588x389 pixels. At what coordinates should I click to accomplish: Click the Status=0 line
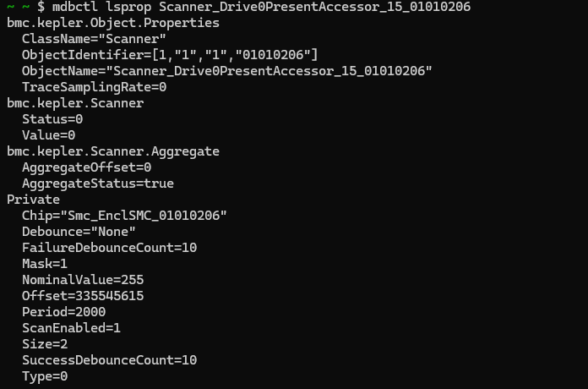point(52,119)
